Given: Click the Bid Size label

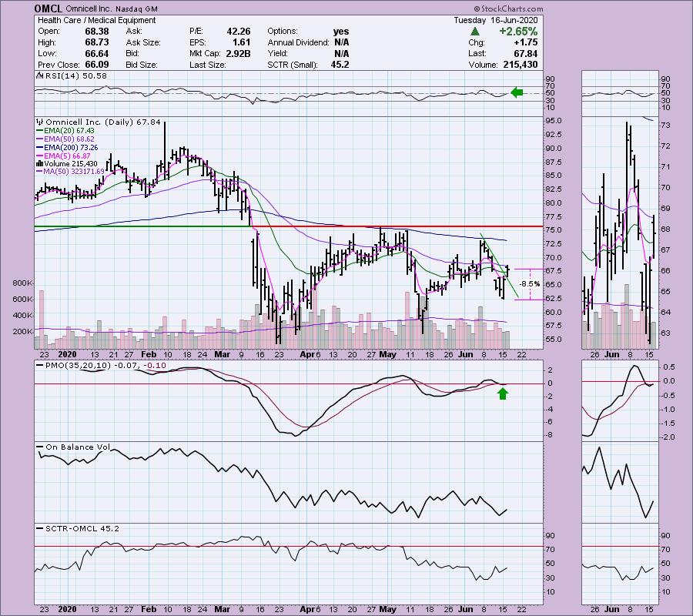Looking at the screenshot, I should 142,65.
